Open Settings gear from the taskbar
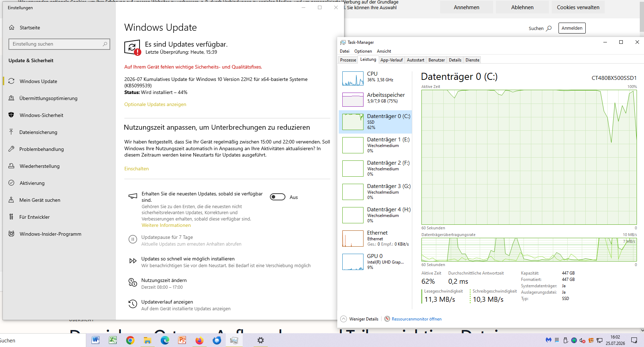644x347 pixels. pos(260,340)
